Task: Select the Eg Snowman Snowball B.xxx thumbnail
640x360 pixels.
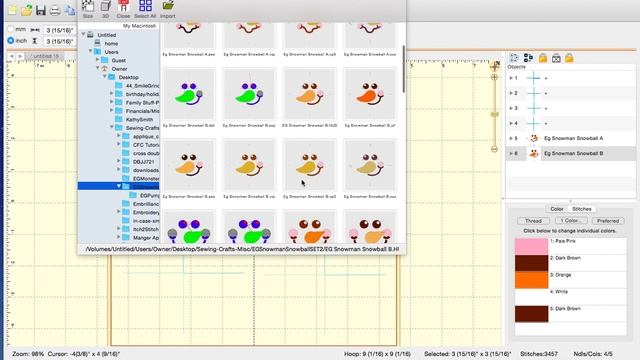Action: click(370, 165)
